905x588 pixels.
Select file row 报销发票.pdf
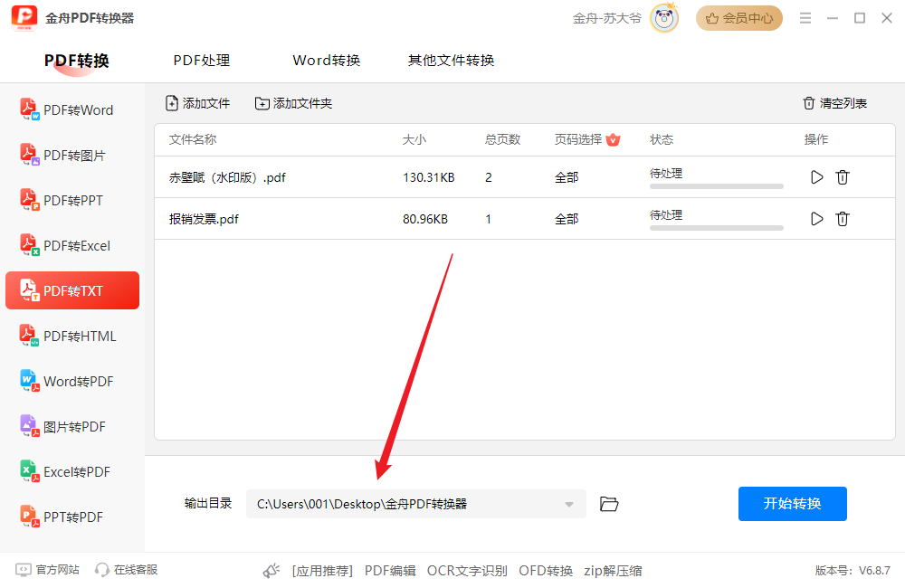pyautogui.click(x=525, y=219)
